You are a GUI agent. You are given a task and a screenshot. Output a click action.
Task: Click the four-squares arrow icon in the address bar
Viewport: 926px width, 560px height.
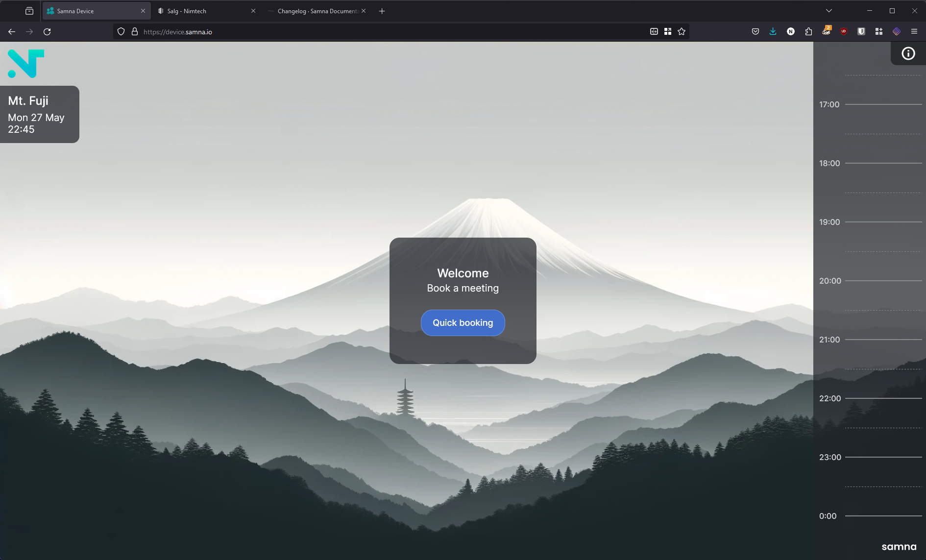pos(668,32)
